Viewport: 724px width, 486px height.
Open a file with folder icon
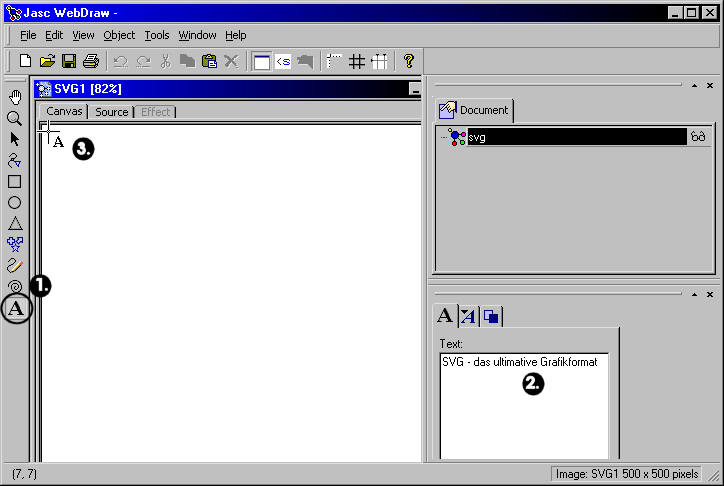point(47,61)
